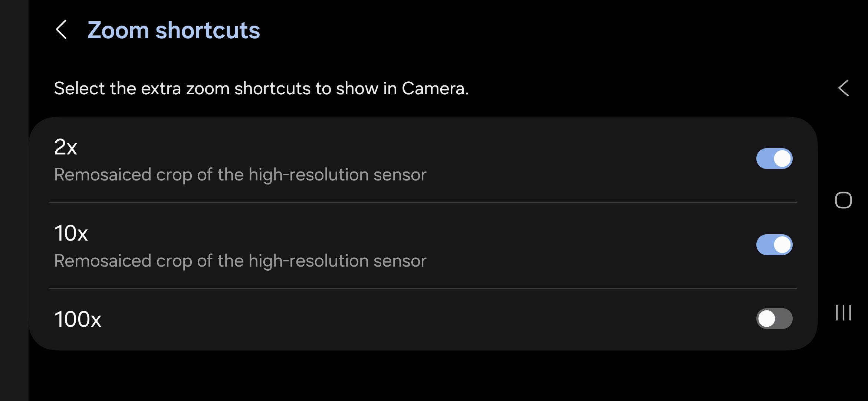Screen dimensions: 868x401
Task: Tap the Remosaiced crop description under 10x
Action: coord(240,261)
